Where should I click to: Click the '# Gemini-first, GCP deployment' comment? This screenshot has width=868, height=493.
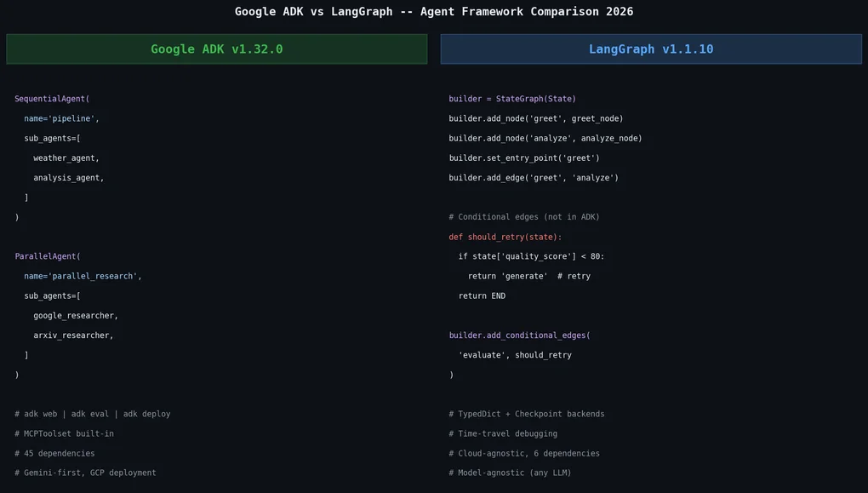pyautogui.click(x=85, y=473)
